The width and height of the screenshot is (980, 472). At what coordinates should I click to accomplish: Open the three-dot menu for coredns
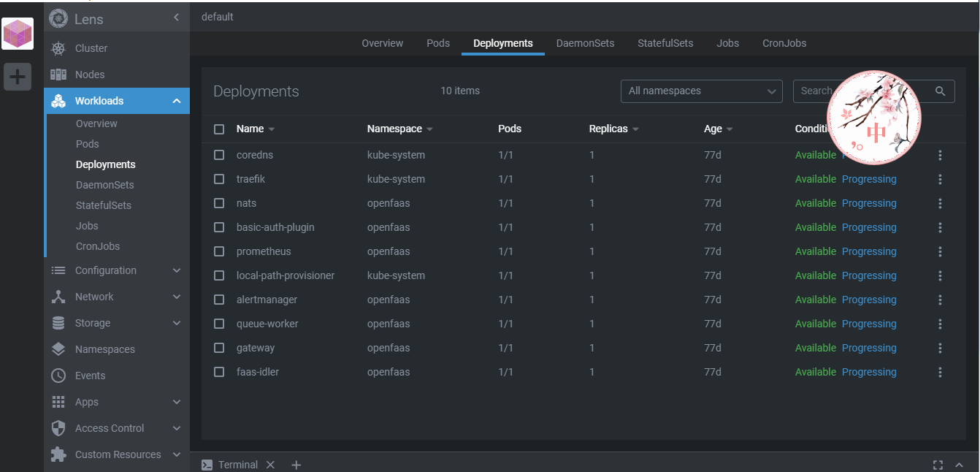pyautogui.click(x=940, y=155)
